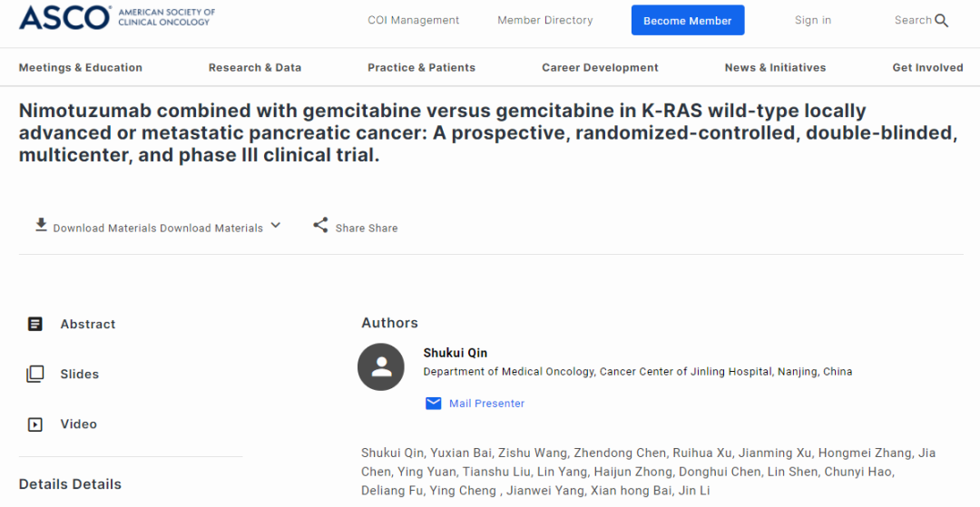Open the Meetings & Education menu
The width and height of the screenshot is (980, 507).
coord(81,67)
